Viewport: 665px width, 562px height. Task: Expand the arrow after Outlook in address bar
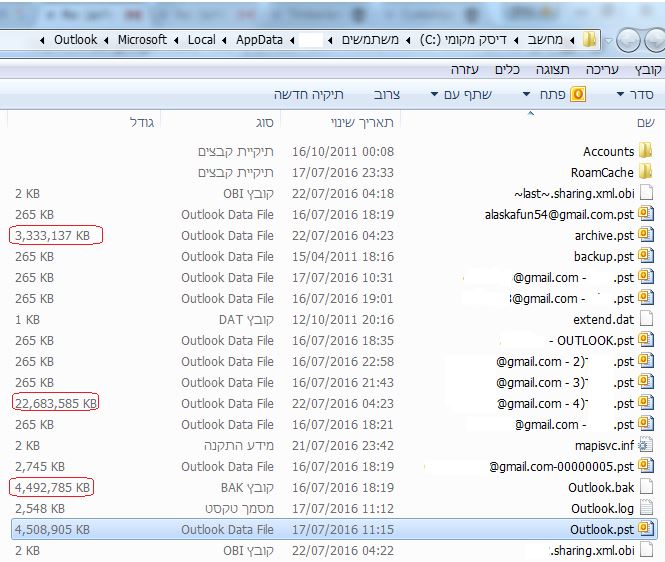(42, 40)
